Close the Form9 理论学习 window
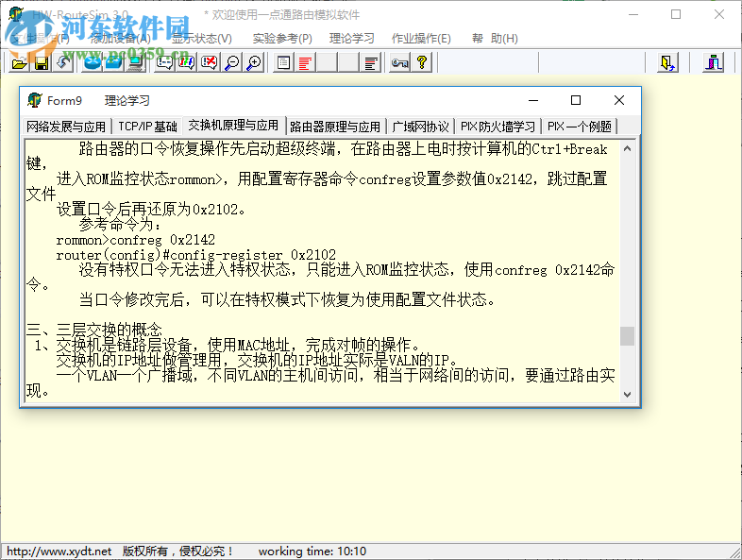This screenshot has height=560, width=742. 619,100
